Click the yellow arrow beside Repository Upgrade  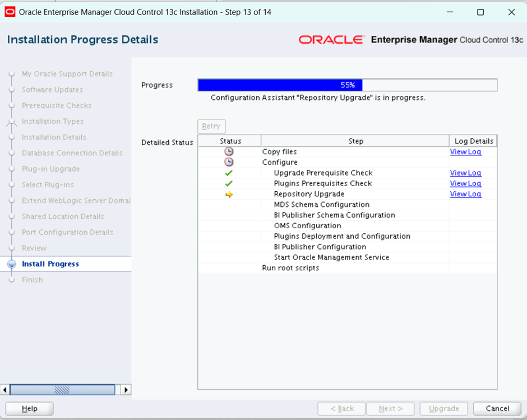(229, 194)
